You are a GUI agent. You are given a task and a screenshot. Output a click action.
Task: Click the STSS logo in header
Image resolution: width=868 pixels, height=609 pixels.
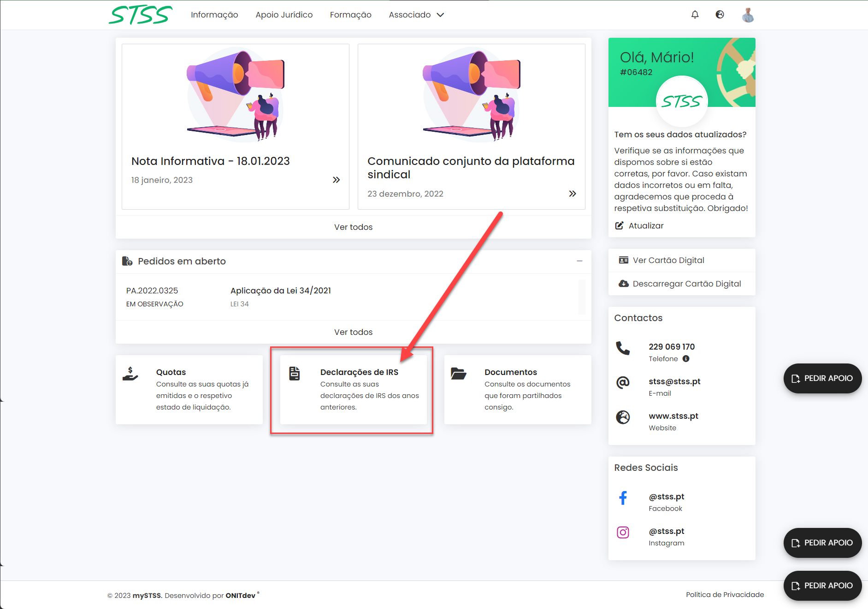(x=141, y=15)
